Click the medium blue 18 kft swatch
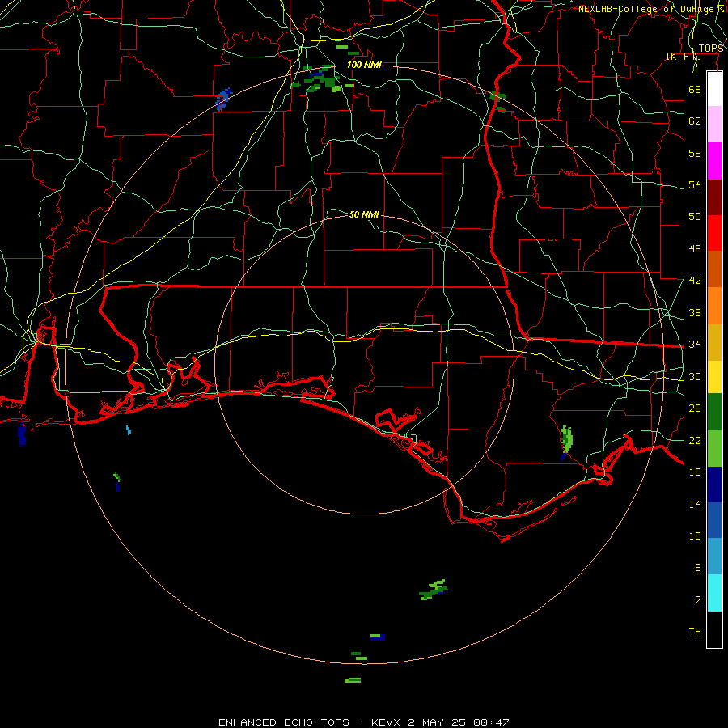 714,520
